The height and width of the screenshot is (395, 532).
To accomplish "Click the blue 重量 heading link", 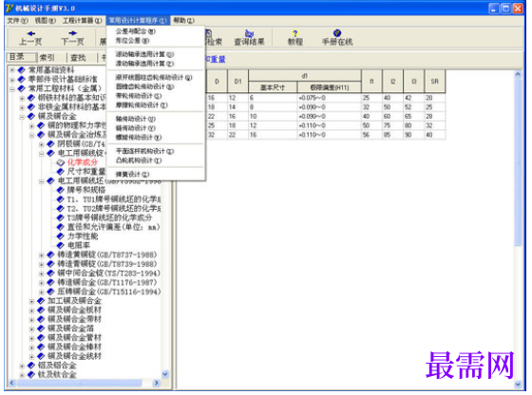I will pyautogui.click(x=216, y=60).
